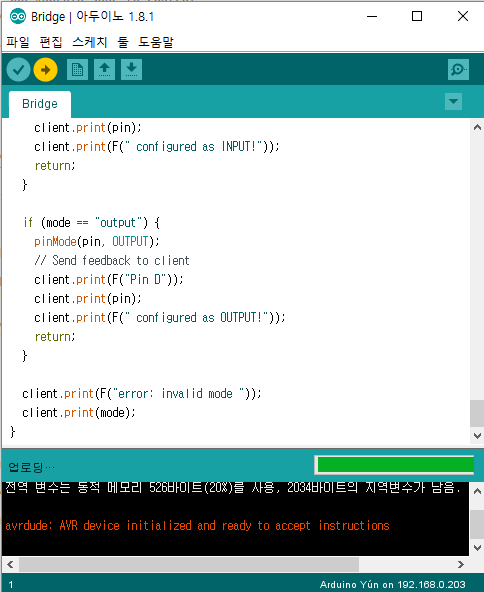Click editor scrollbar down arrow
484x592 pixels.
[477, 435]
